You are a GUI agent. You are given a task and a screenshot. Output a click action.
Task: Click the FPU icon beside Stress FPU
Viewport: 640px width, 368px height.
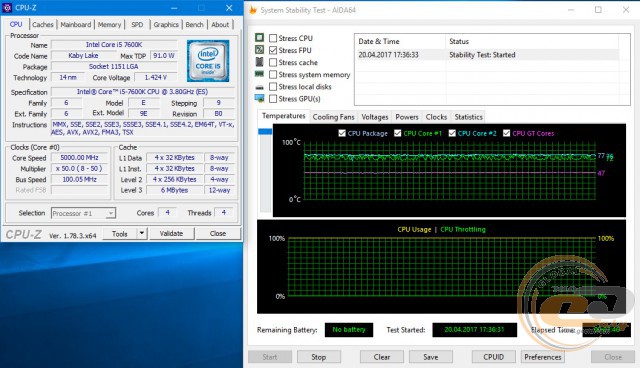point(259,50)
